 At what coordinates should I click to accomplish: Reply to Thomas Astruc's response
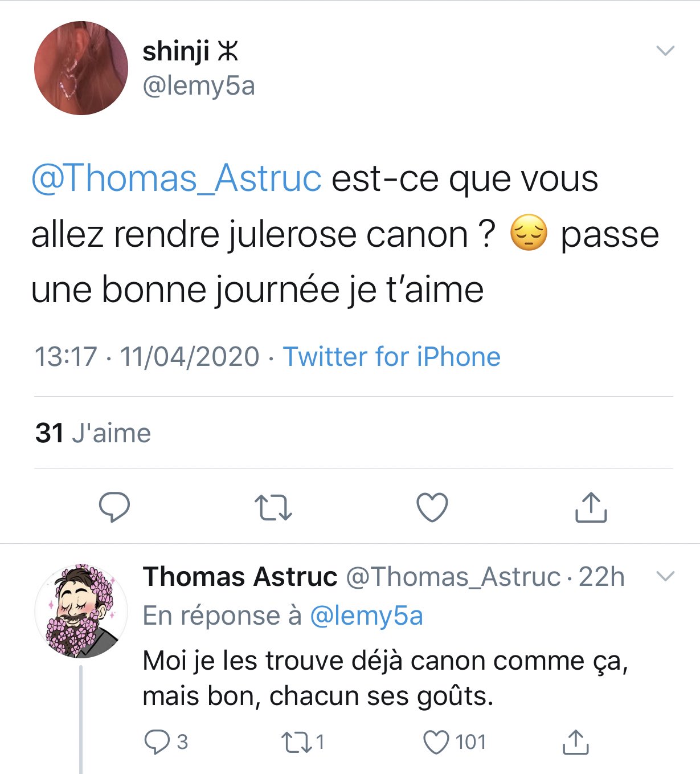[x=165, y=742]
